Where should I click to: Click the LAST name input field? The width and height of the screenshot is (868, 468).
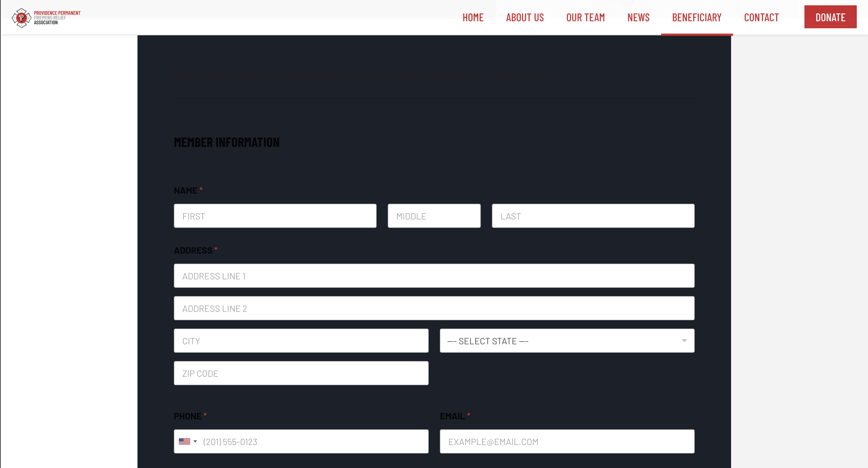pyautogui.click(x=593, y=216)
